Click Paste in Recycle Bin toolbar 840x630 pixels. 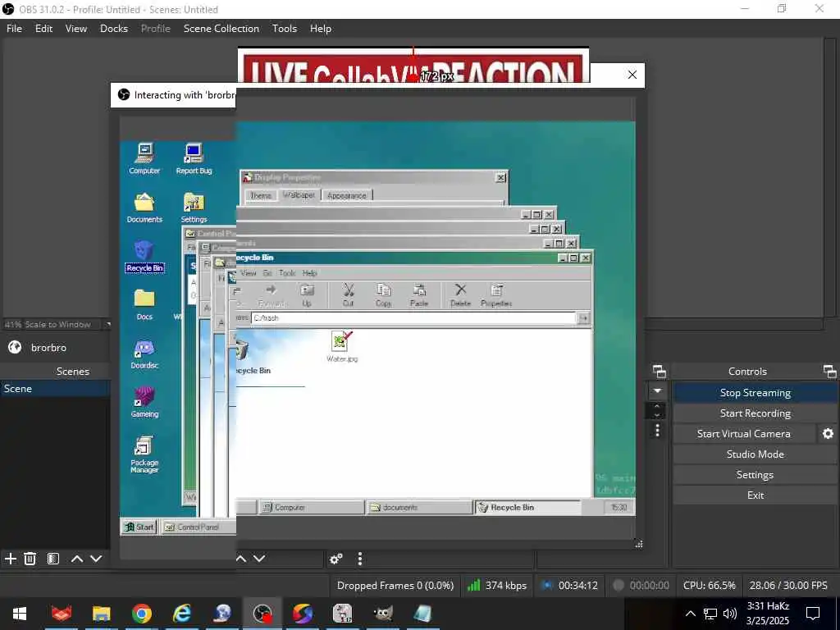point(419,295)
